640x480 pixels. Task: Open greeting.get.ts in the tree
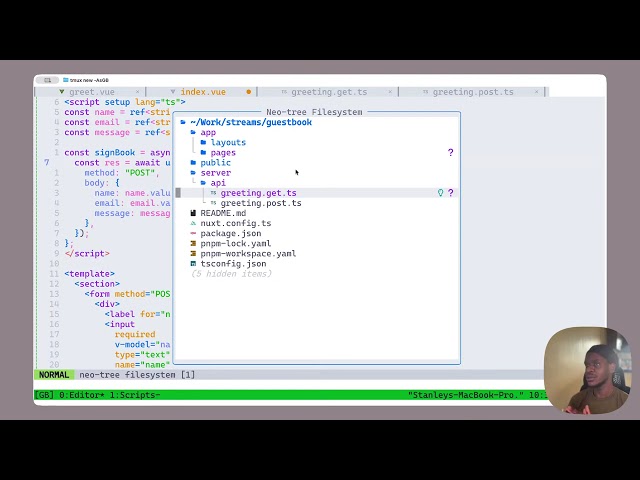click(x=258, y=193)
